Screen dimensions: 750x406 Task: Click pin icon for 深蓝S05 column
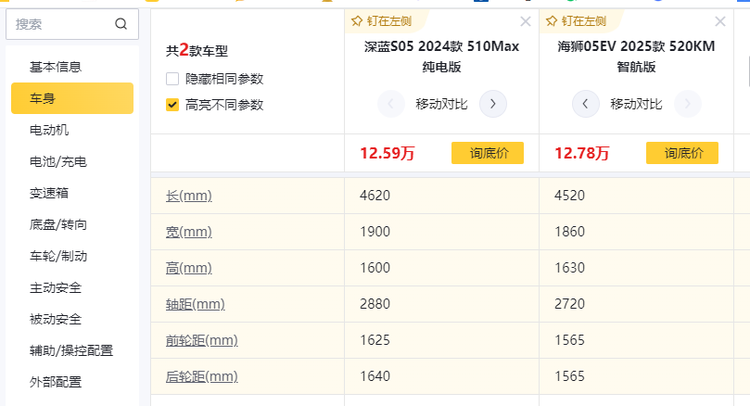click(x=357, y=21)
